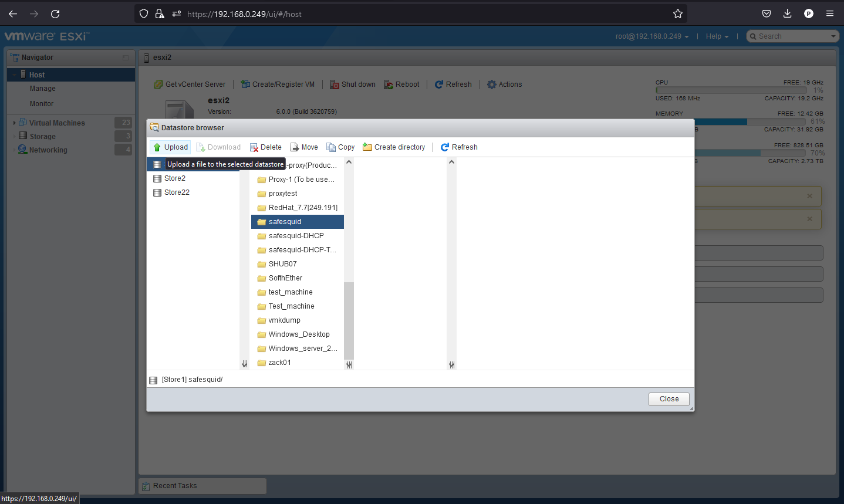844x504 pixels.
Task: Expand the Recent Tasks panel
Action: (202, 486)
